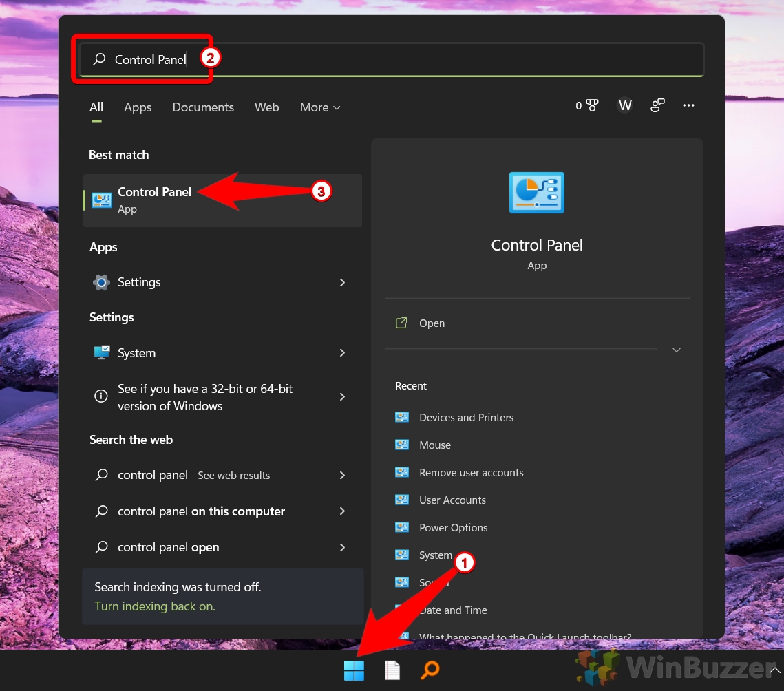784x691 pixels.
Task: Open the More filter dropdown
Action: (x=320, y=107)
